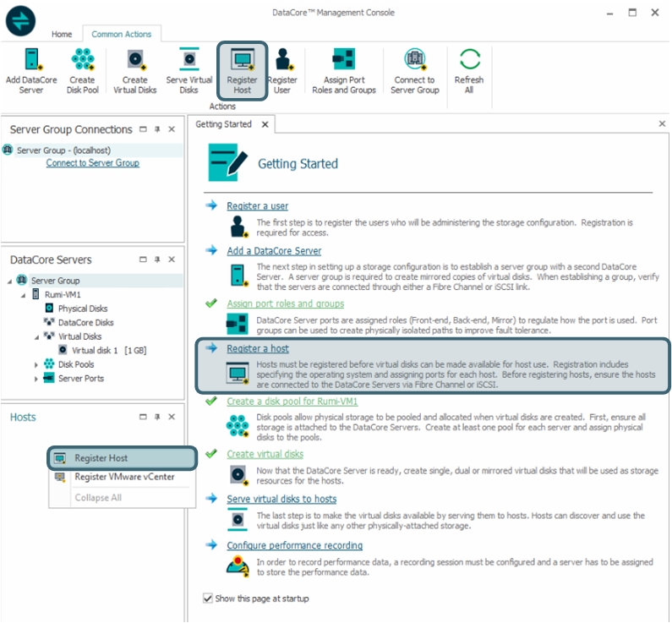Collapse the Rumi-VM1 server node
Screen dimensions: 672x623
24,295
